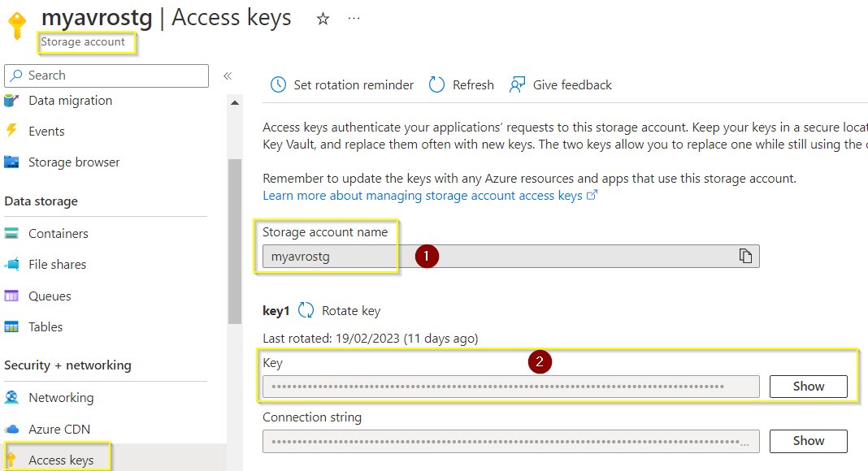Click the Refresh icon in the toolbar
The image size is (868, 471).
[x=437, y=84]
